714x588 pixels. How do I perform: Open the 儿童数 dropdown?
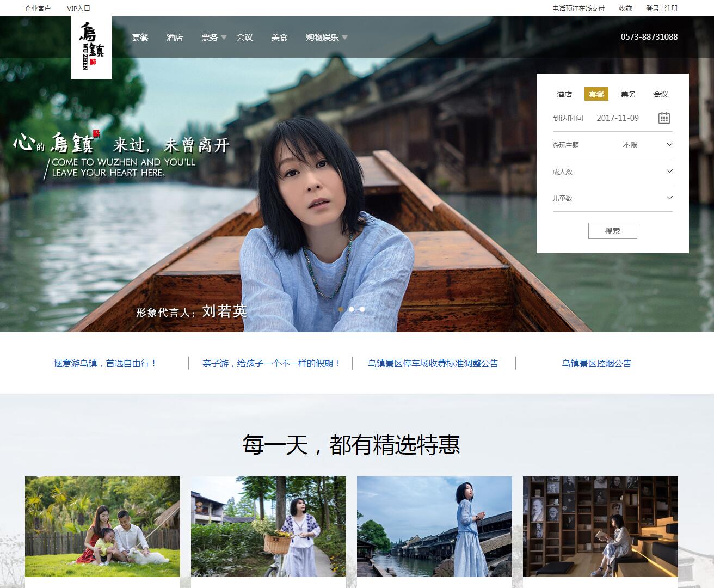[613, 198]
